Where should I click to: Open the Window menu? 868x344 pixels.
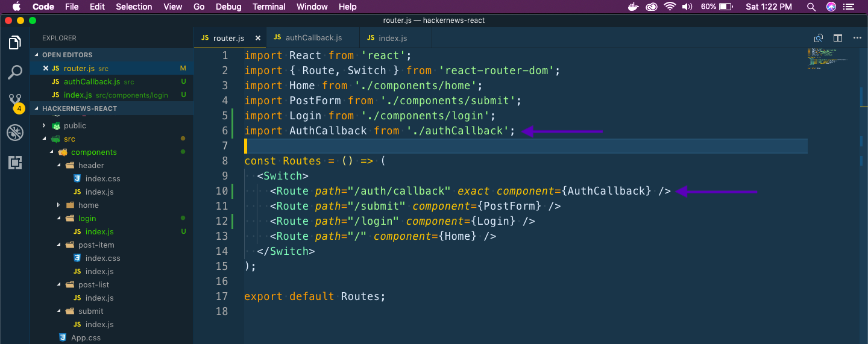[x=312, y=7]
